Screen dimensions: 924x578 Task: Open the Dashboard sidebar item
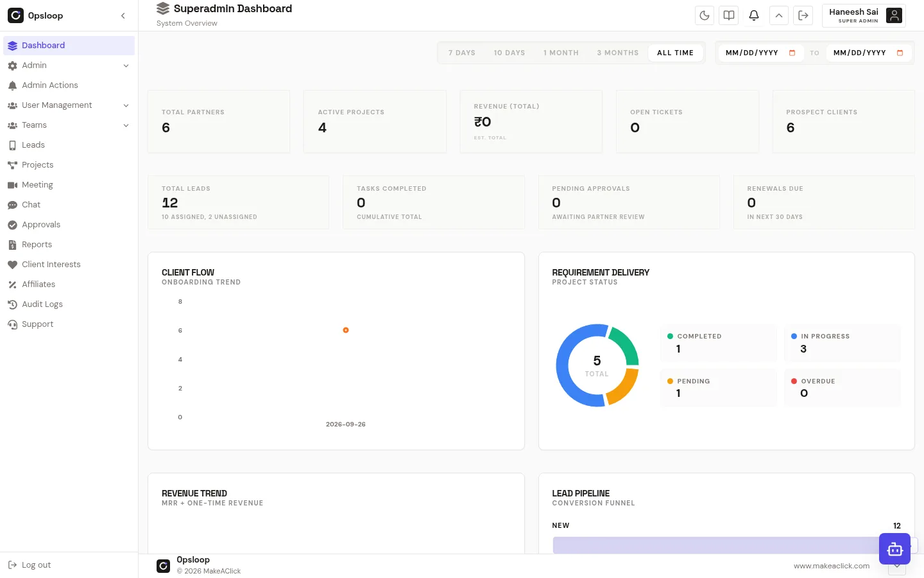69,46
